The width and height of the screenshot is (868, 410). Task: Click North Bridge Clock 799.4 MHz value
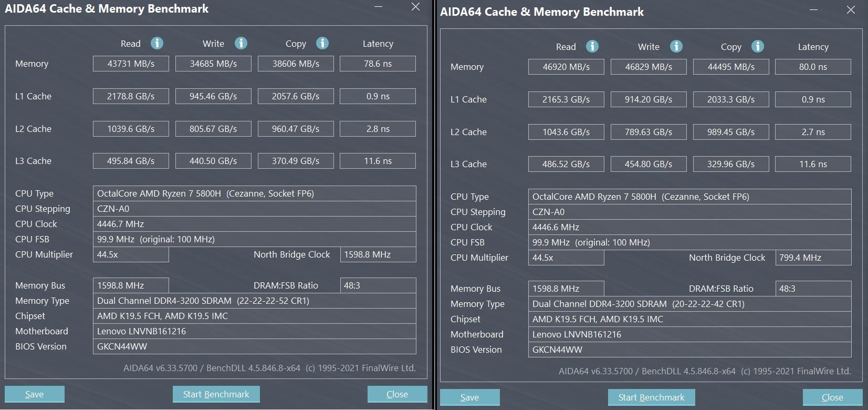[x=813, y=258]
